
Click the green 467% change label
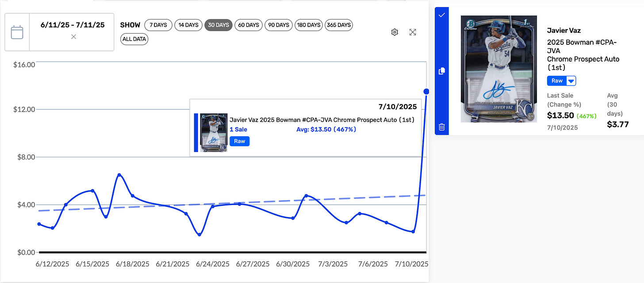[586, 116]
